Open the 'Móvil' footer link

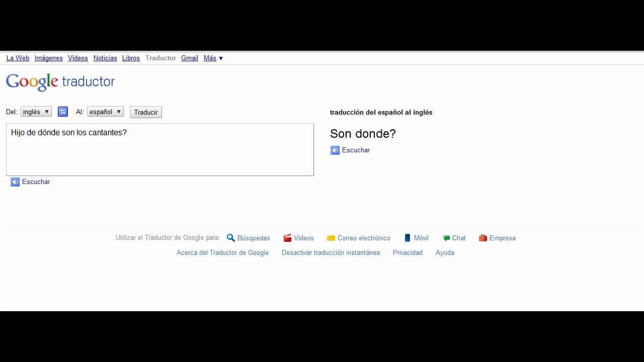(421, 238)
